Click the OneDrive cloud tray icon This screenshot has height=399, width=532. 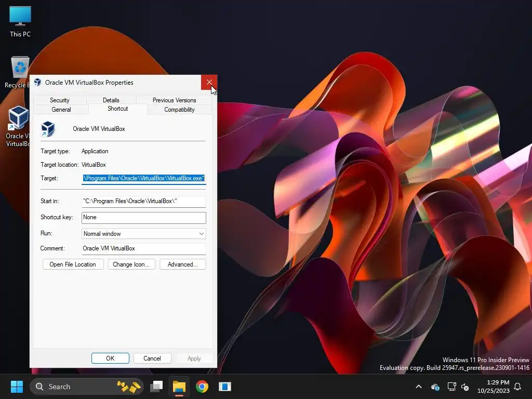[x=435, y=387]
